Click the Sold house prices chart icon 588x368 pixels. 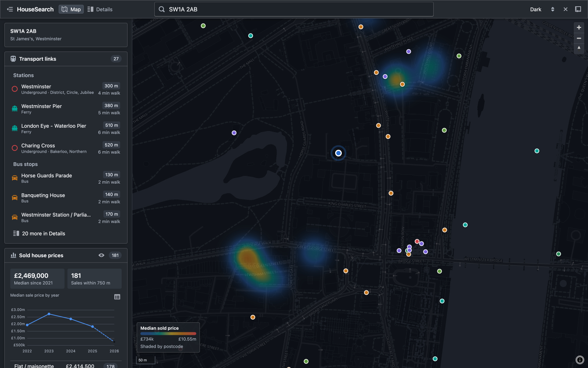[13, 255]
